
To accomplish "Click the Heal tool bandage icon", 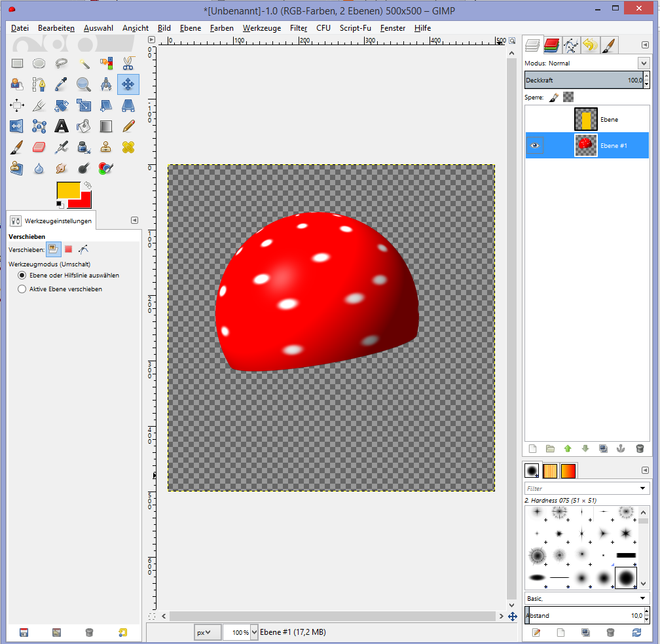I will 128,147.
